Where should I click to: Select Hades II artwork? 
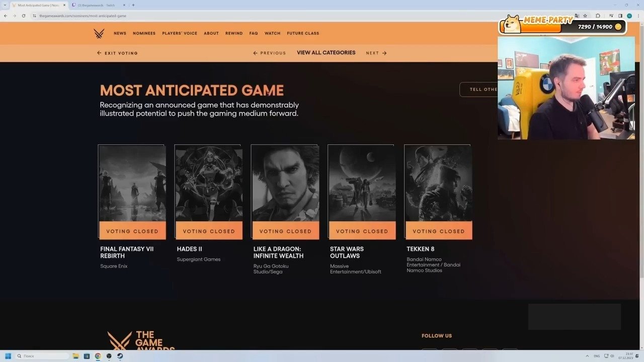click(209, 184)
